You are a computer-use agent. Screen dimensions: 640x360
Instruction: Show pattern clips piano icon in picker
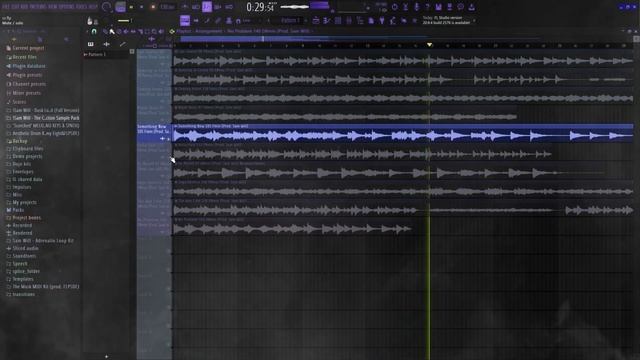91,44
